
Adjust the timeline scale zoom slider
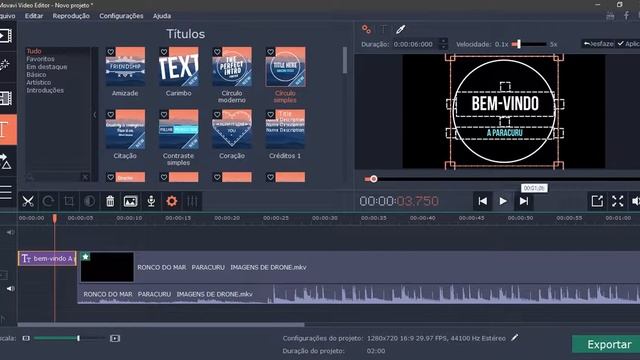coord(69,338)
